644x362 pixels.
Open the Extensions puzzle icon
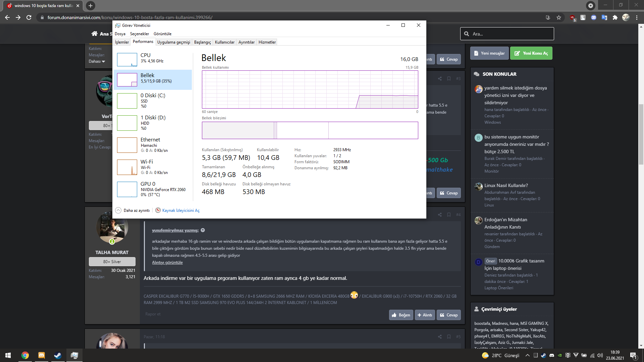[615, 17]
